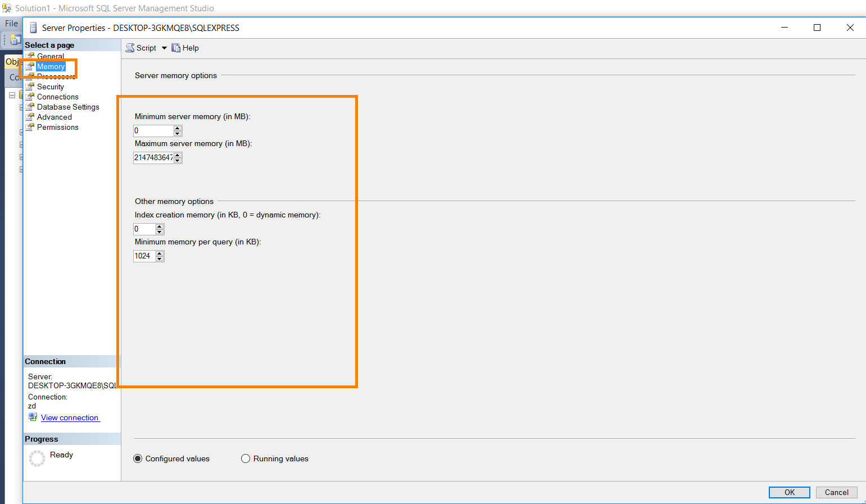Click the Database Settings page icon
866x504 pixels.
click(x=30, y=107)
